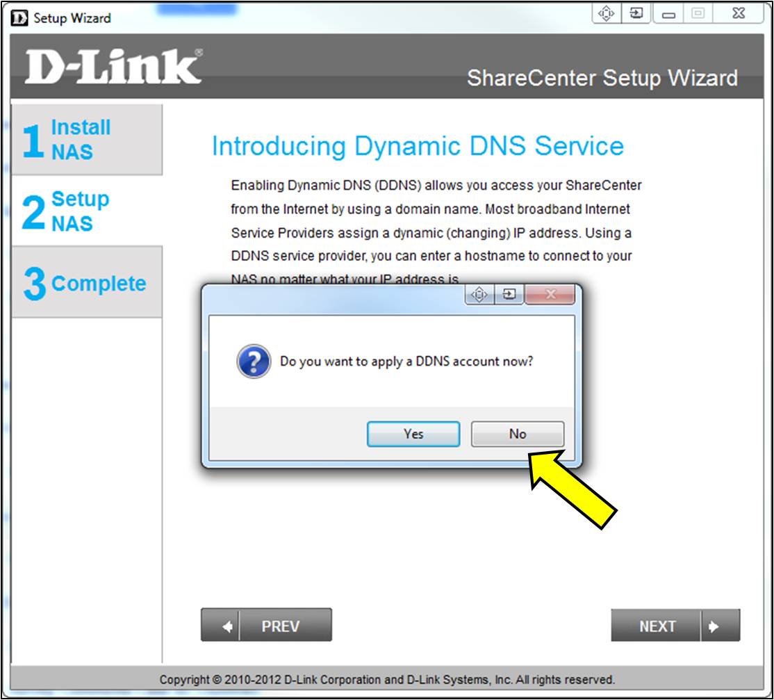Click the 'Enabling Dynamic DNS (DDNS)' paragraph line

[436, 185]
